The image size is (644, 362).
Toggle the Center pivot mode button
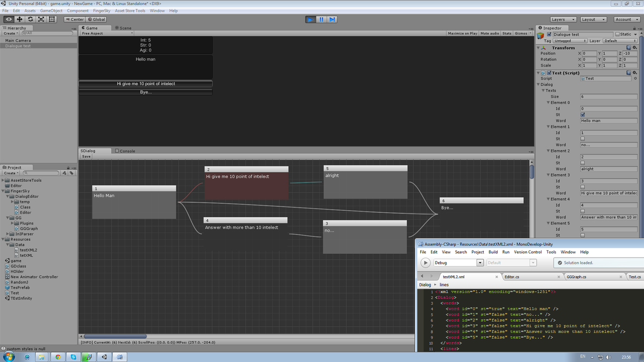point(75,19)
